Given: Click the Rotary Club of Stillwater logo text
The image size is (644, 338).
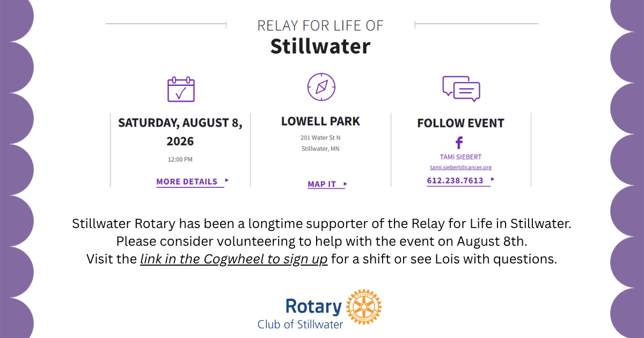Looking at the screenshot, I should (300, 313).
